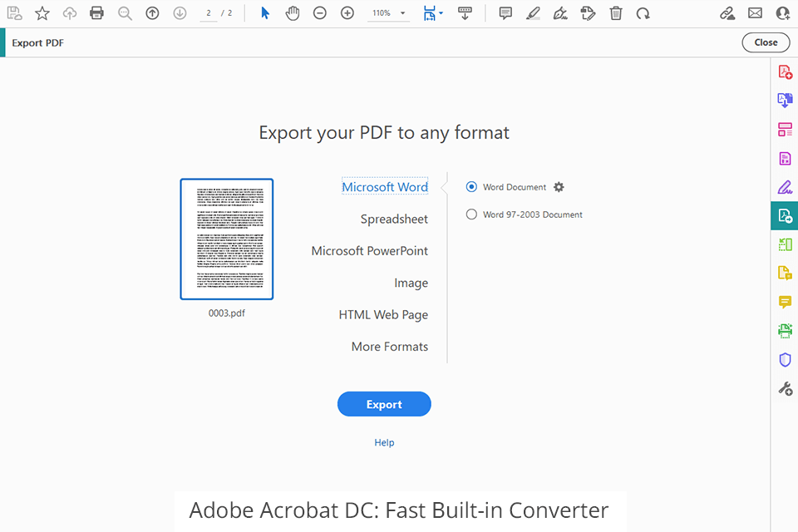Click the stamp tool icon
This screenshot has width=798, height=532.
tap(588, 13)
